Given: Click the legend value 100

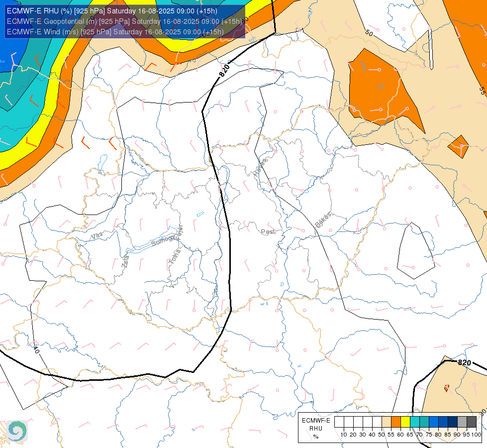Looking at the screenshot, I should (x=476, y=435).
